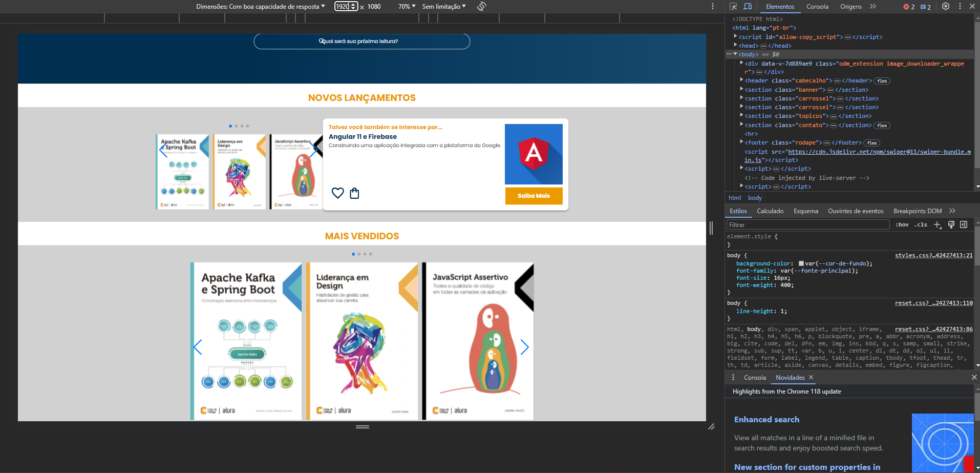Show more styles pane tabs chevron
Viewport: 980px width, 473px height.
click(952, 211)
